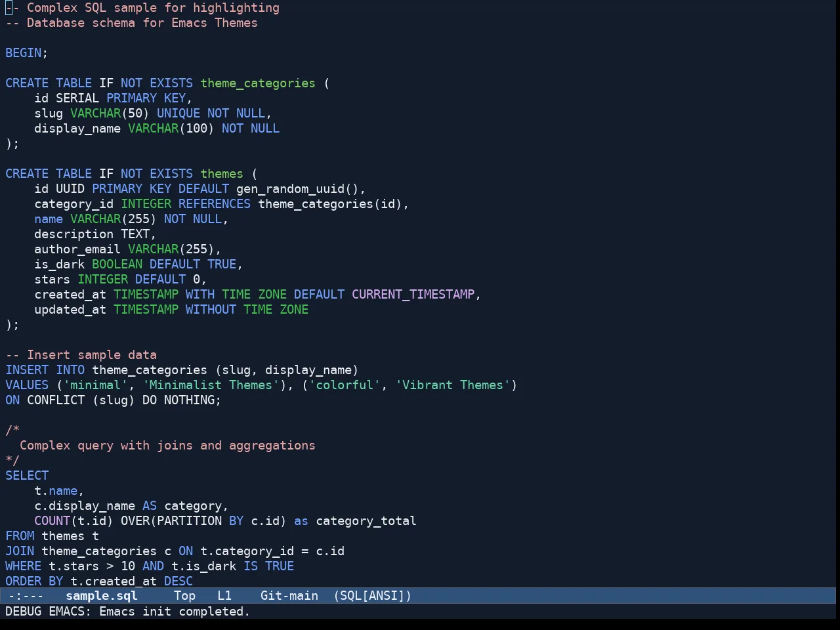Click the gen_random_uuid() function call
Image resolution: width=840 pixels, height=630 pixels.
pos(297,189)
